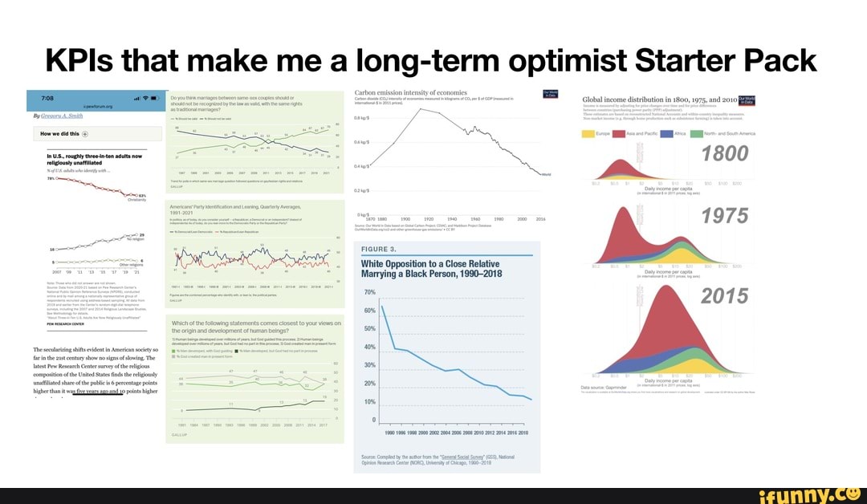Click the party identification quarterly averages chart
This screenshot has height=504, width=867.
click(x=257, y=253)
